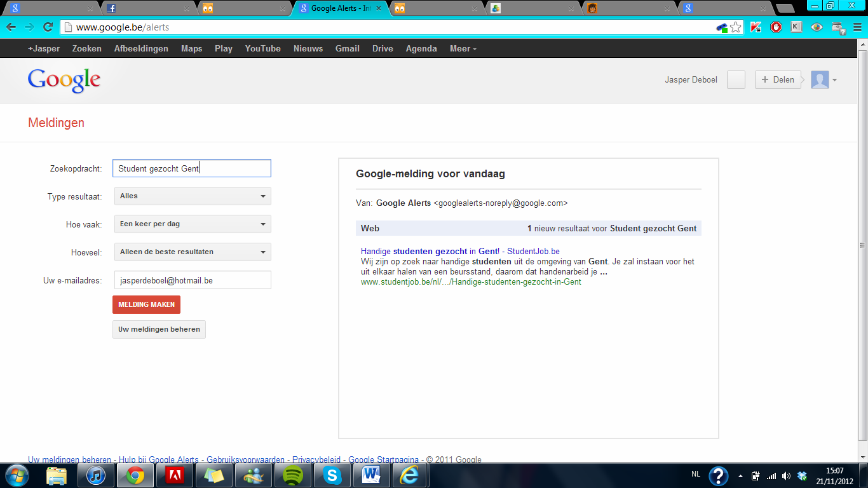Open the dropdown arrow beside the profile avatar
Image resolution: width=868 pixels, height=488 pixels.
point(834,80)
